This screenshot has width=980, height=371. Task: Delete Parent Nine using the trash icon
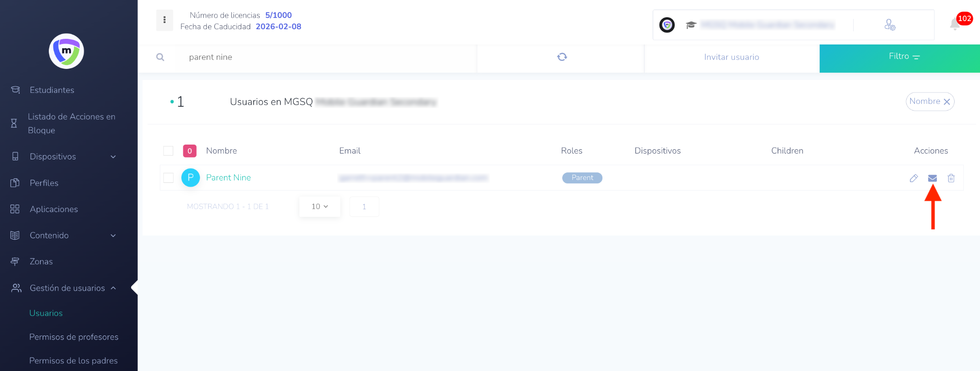(x=951, y=178)
